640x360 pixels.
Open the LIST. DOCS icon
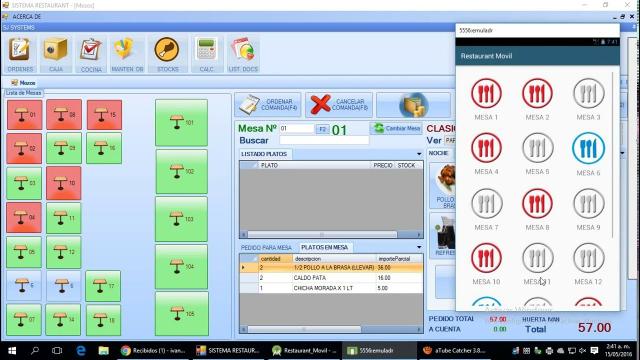coord(243,54)
